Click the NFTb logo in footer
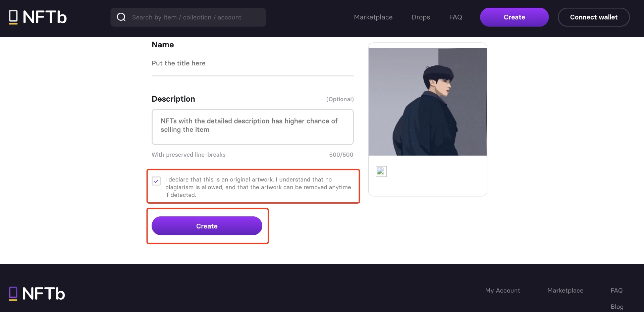The image size is (644, 312). [x=37, y=294]
